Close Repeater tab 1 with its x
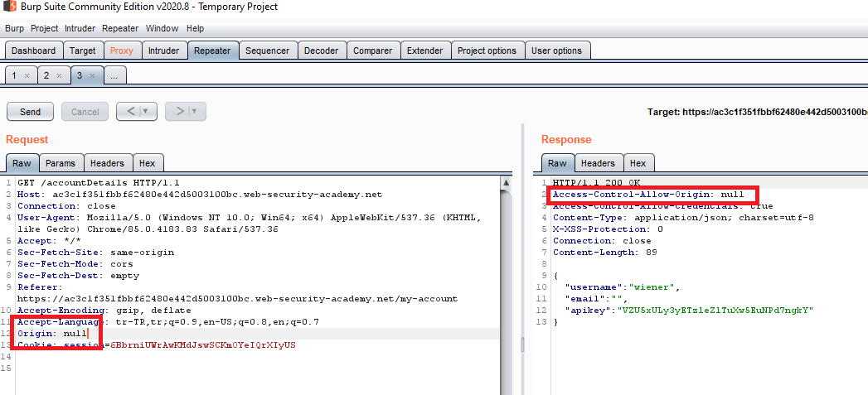Screen dimensions: 868x395 point(27,76)
